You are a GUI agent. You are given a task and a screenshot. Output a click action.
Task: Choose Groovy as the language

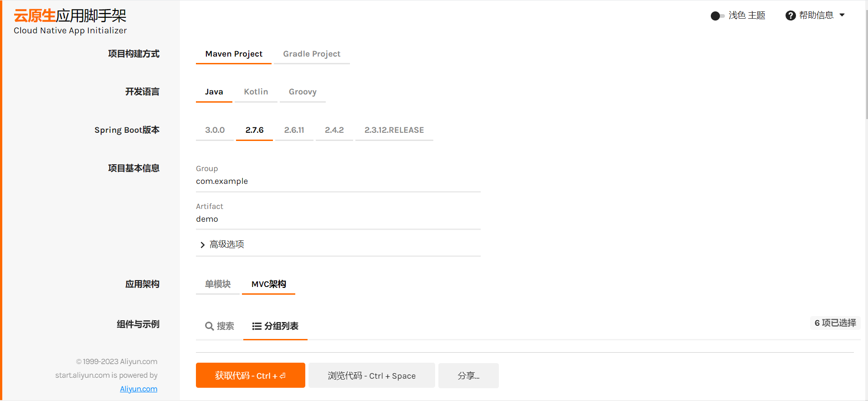pos(303,92)
